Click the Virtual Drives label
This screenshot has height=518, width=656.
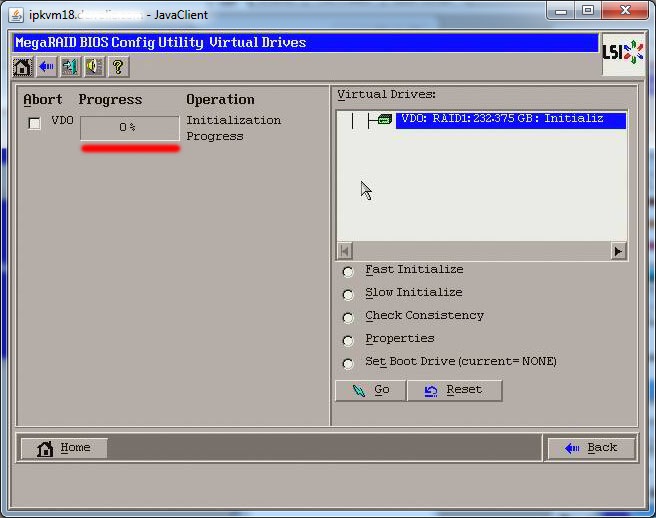(x=387, y=95)
